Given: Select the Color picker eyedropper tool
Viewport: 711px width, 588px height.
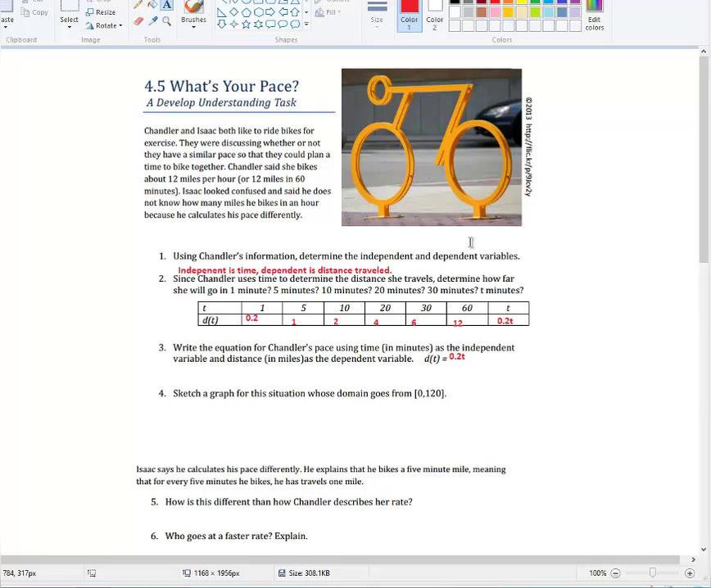Looking at the screenshot, I should 153,20.
